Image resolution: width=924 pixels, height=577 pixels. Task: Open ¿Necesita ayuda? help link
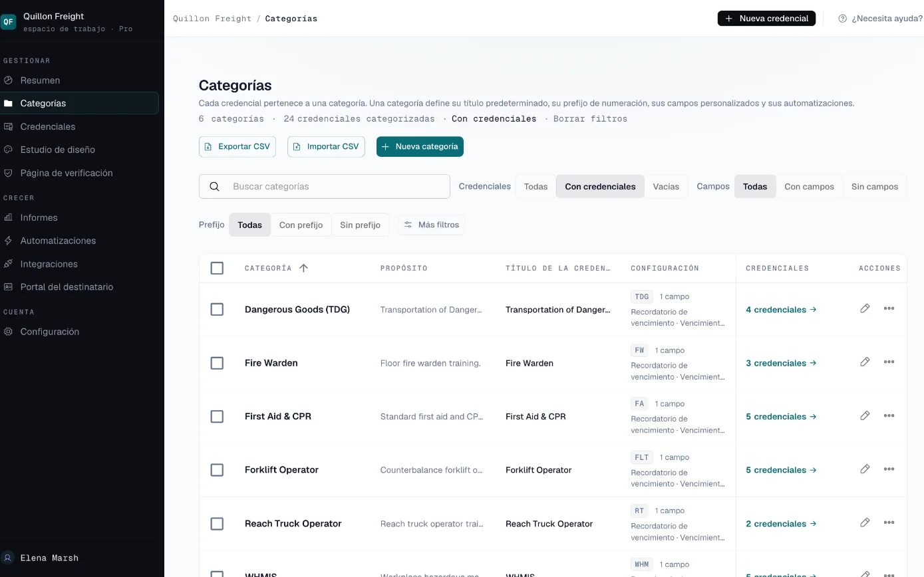[x=880, y=19]
